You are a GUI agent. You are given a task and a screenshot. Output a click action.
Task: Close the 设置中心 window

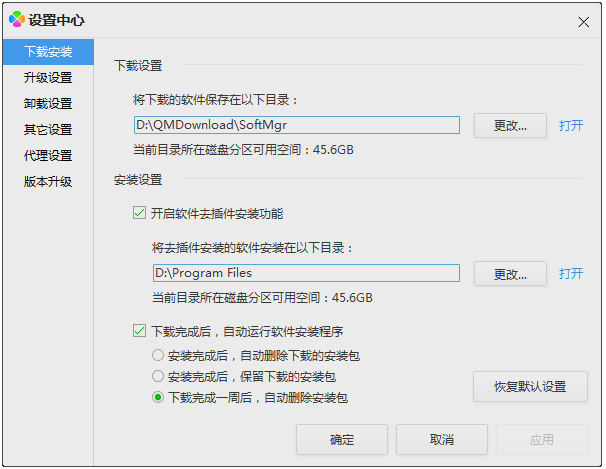[x=584, y=21]
